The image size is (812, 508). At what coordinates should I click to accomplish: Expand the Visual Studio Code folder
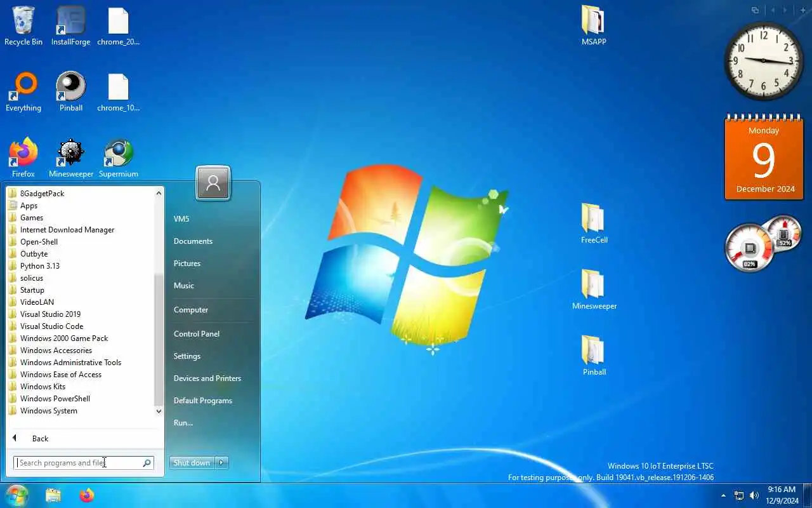coord(80,326)
